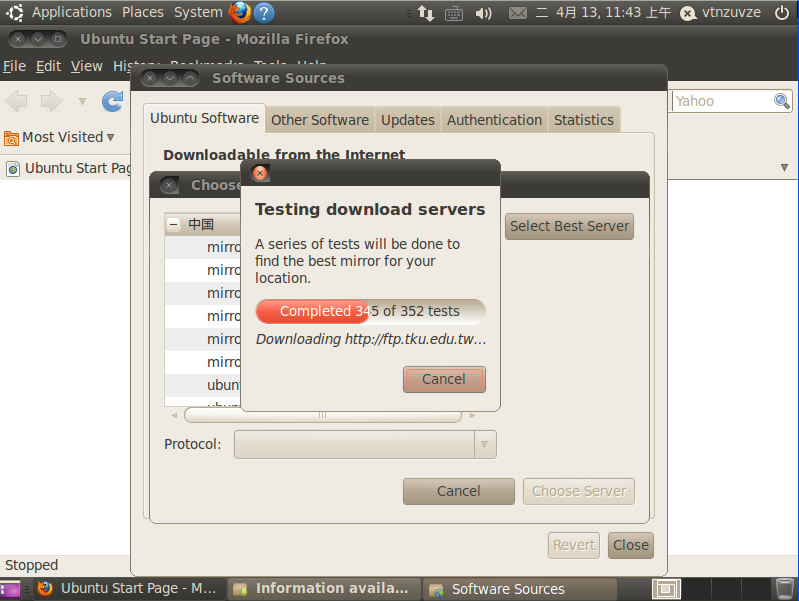Screen dimensions: 799x601
Task: Click Firefox Reload page icon
Action: point(113,101)
